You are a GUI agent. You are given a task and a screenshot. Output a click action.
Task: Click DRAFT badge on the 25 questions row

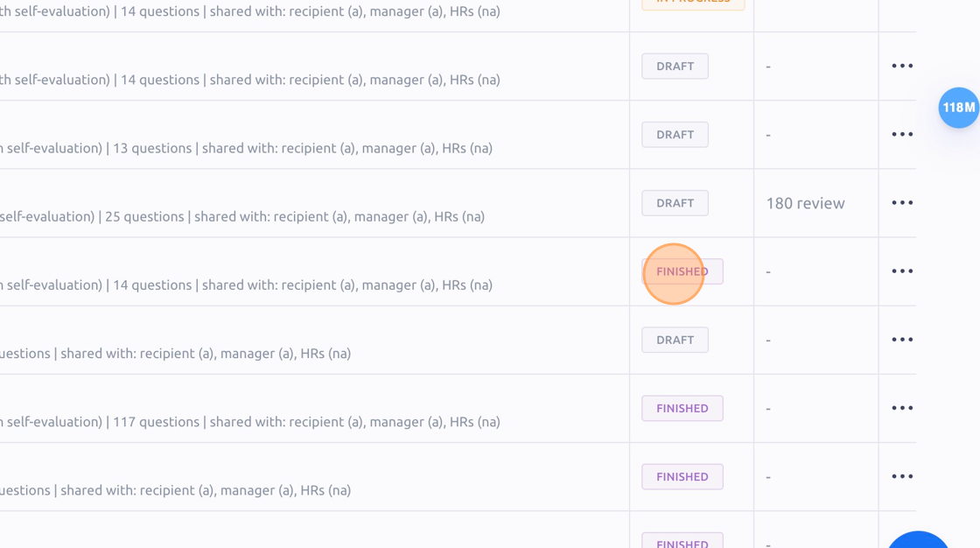tap(675, 203)
